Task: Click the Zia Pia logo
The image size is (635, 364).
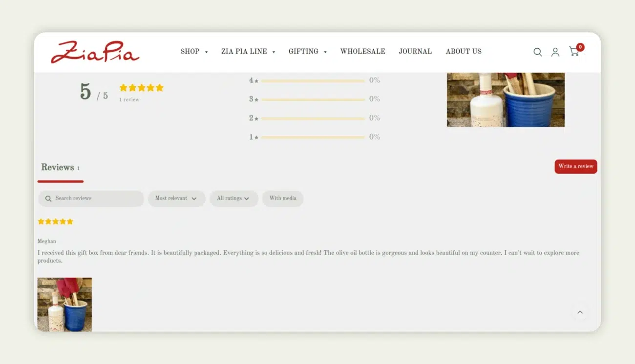Action: (95, 53)
